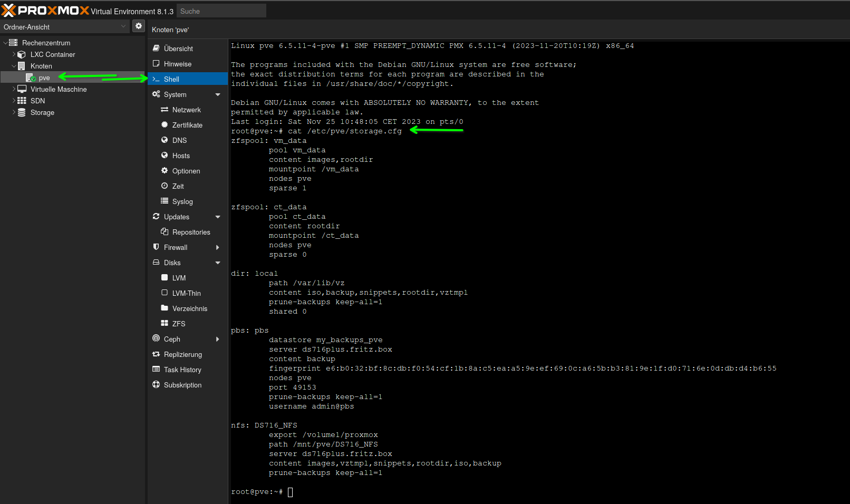Screen dimensions: 850x504
Task: Click the Knoten building icon
Action: 22,66
